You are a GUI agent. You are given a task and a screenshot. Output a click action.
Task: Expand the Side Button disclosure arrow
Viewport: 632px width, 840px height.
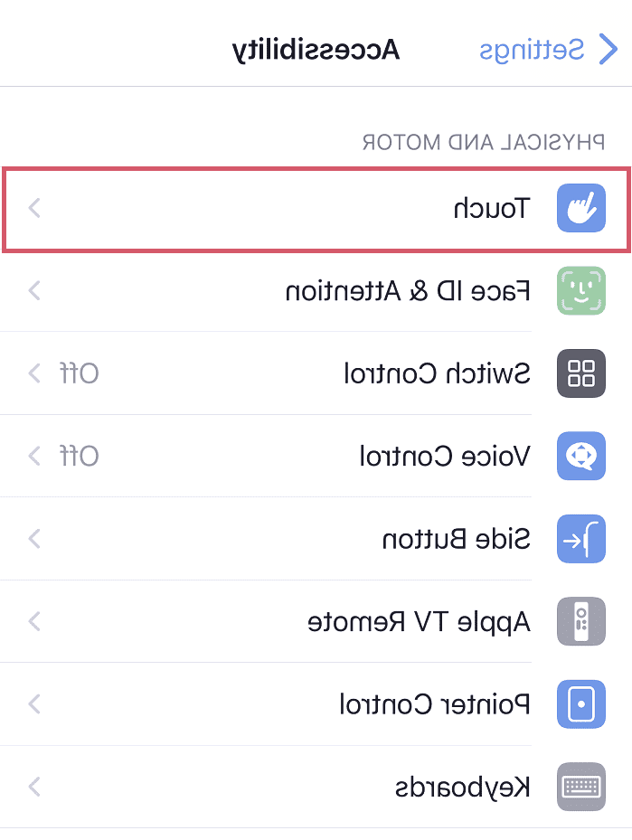[33, 538]
